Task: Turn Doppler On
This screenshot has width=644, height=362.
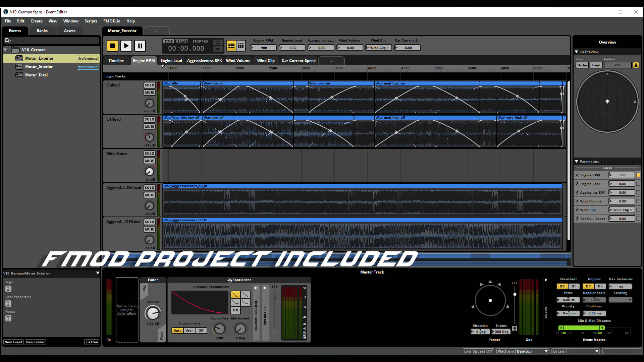Action: (600, 286)
